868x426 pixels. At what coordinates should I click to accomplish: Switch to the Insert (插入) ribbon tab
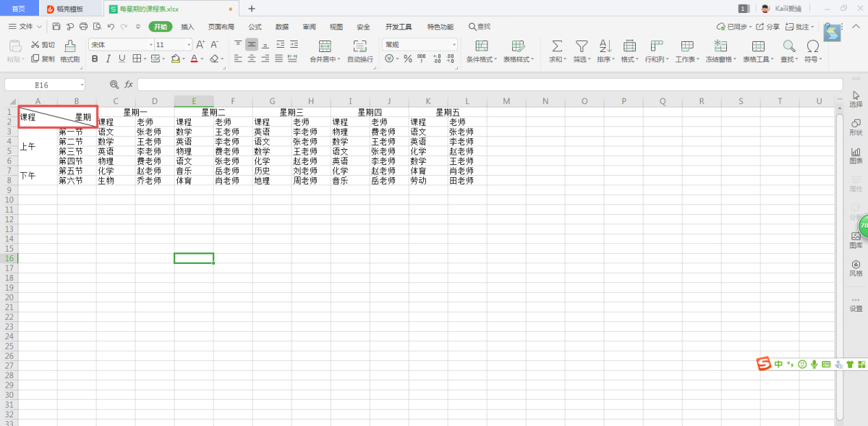pyautogui.click(x=187, y=27)
